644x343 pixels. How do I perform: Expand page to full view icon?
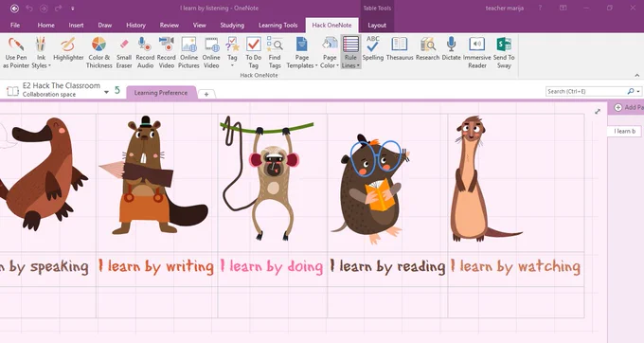598,111
